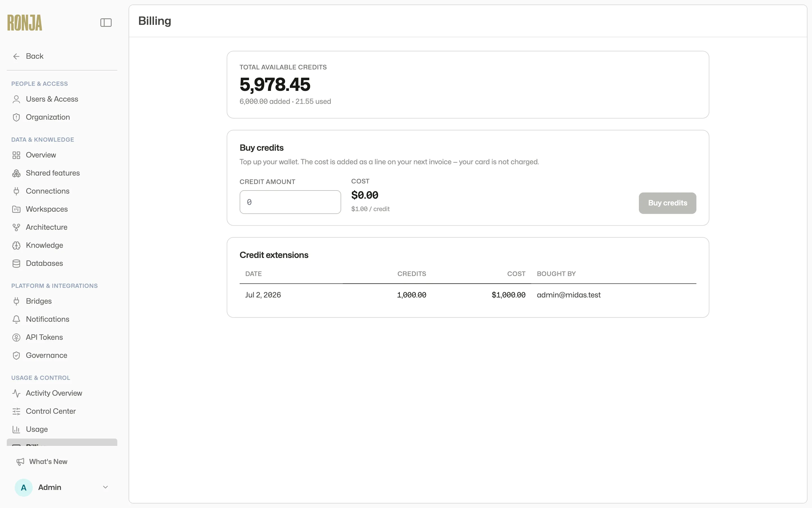Open What's New announcements
Viewport: 812px width, 508px height.
point(62,462)
